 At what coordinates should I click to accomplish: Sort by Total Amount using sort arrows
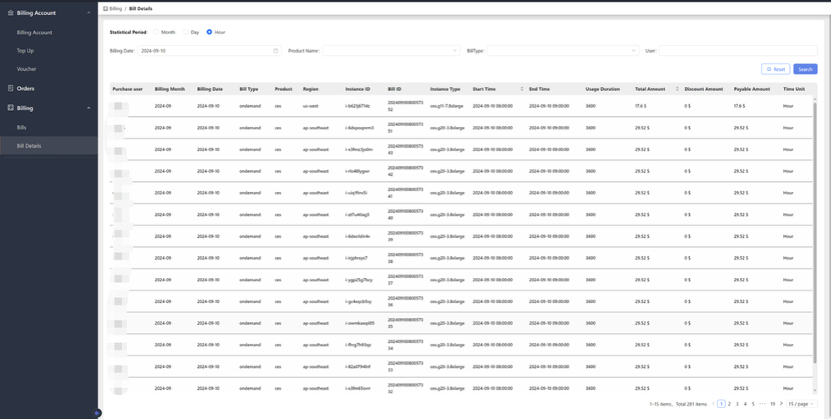(677, 89)
